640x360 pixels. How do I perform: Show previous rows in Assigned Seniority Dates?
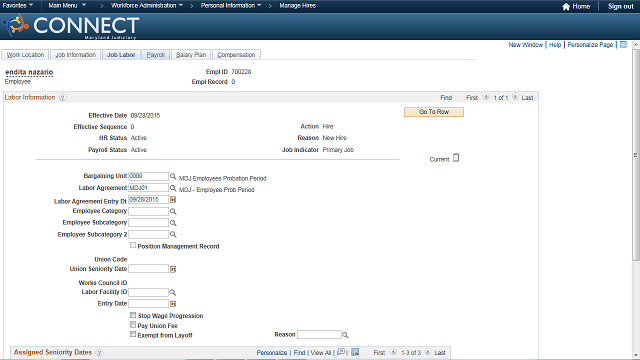393,352
